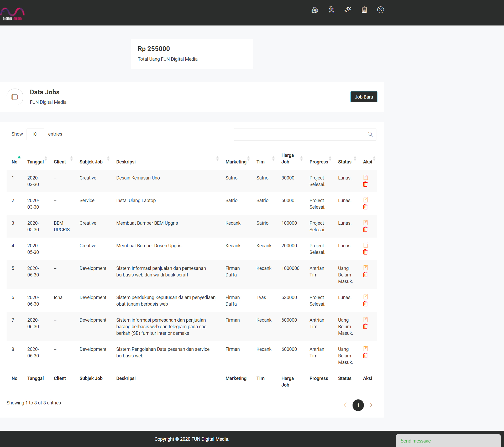This screenshot has height=447, width=504.
Task: Focus the table search input field
Action: click(x=299, y=134)
